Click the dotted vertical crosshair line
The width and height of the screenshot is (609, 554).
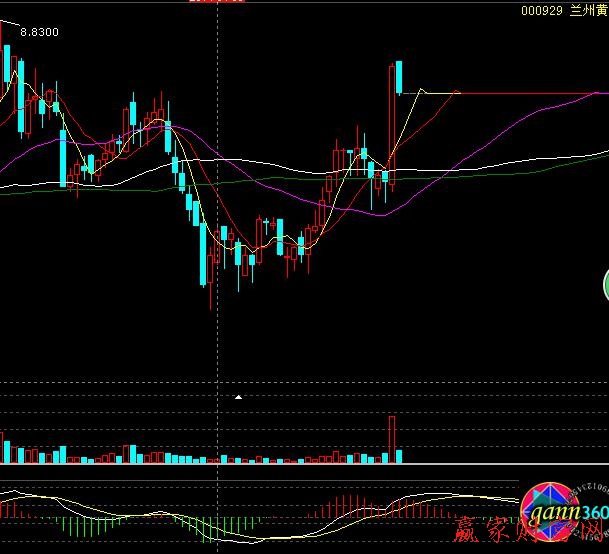tap(217, 350)
